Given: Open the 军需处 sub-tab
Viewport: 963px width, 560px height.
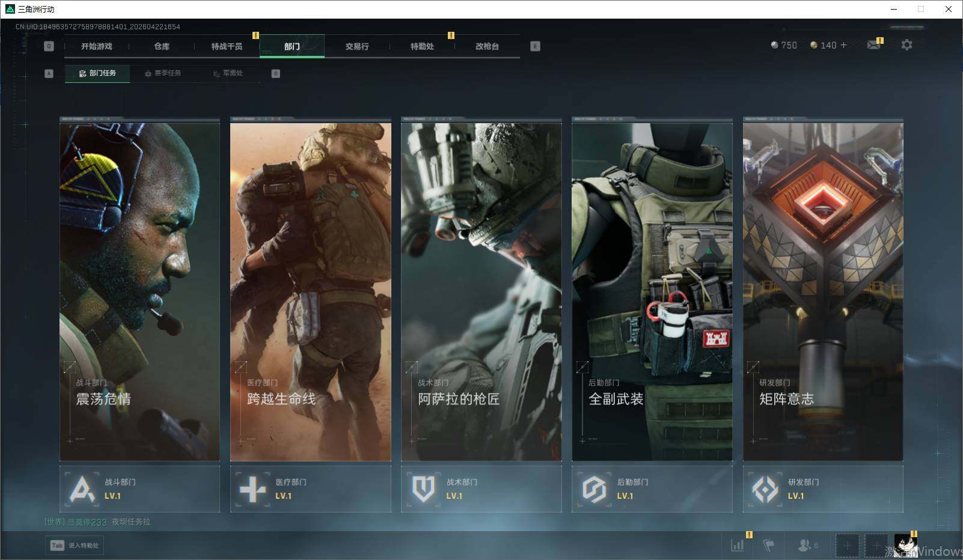Looking at the screenshot, I should click(228, 73).
